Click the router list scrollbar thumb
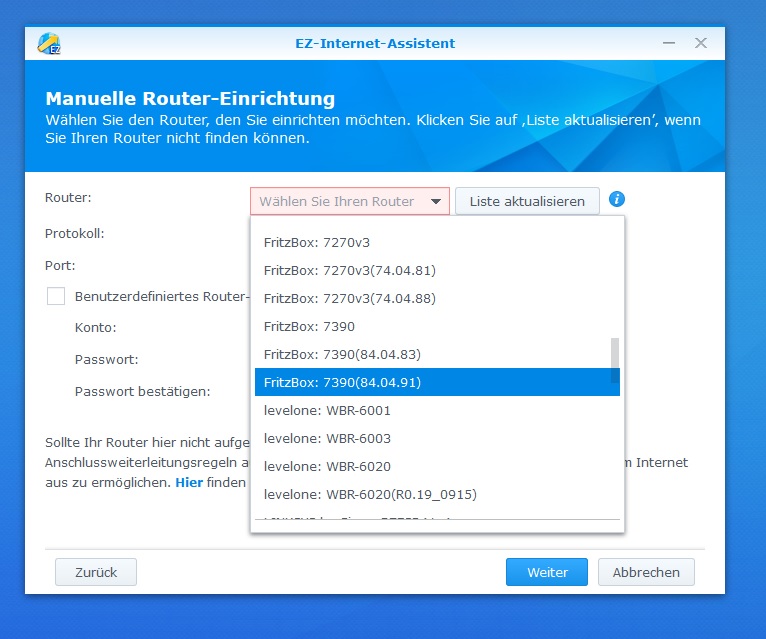The width and height of the screenshot is (766, 639). click(x=615, y=361)
